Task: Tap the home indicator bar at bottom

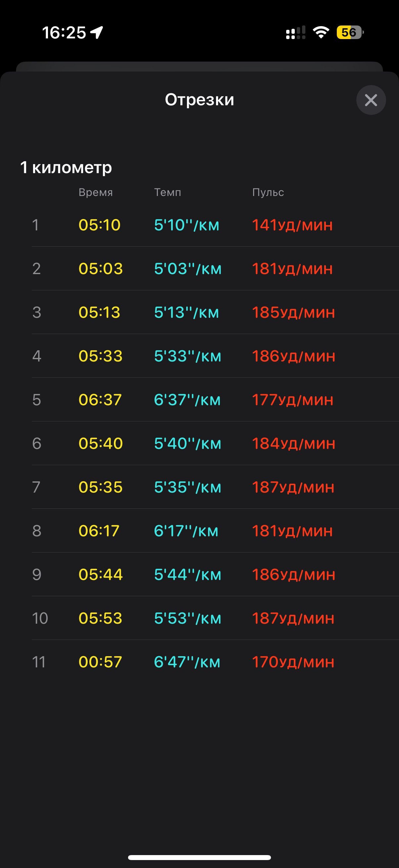Action: [199, 857]
